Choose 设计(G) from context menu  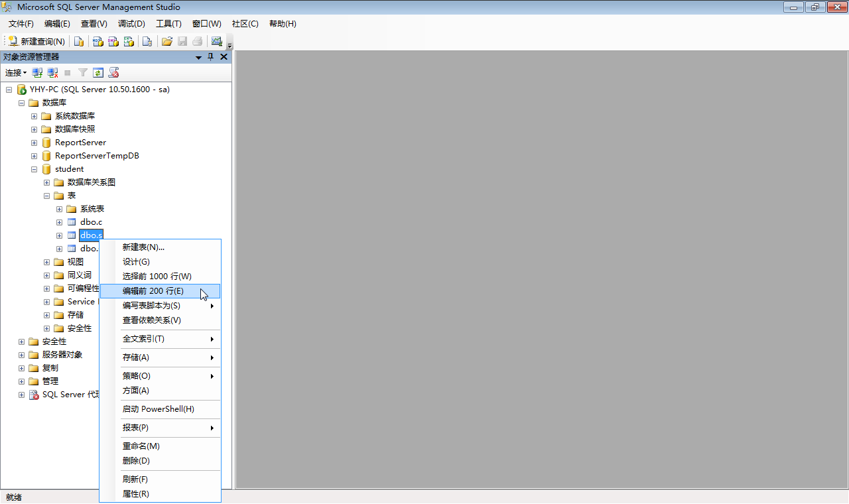coord(160,262)
